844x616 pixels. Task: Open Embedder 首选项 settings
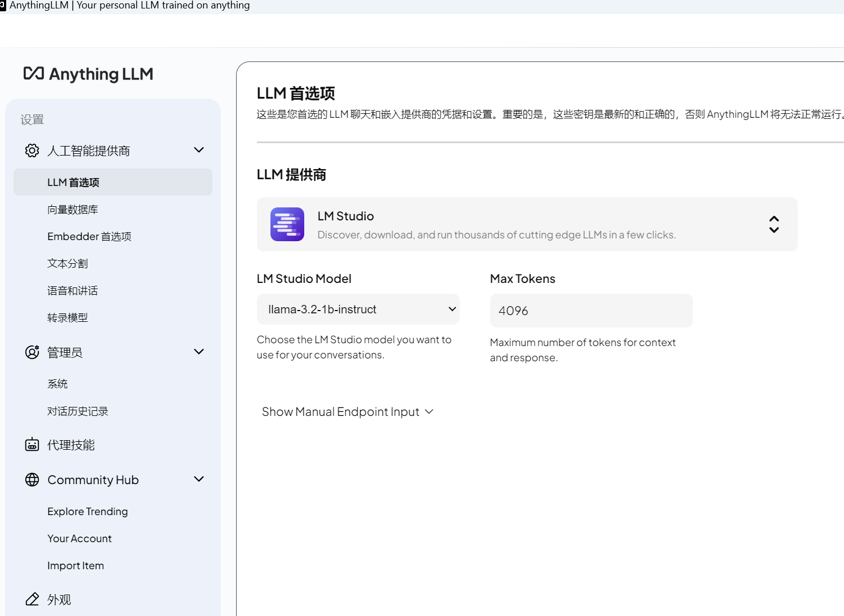coord(89,237)
